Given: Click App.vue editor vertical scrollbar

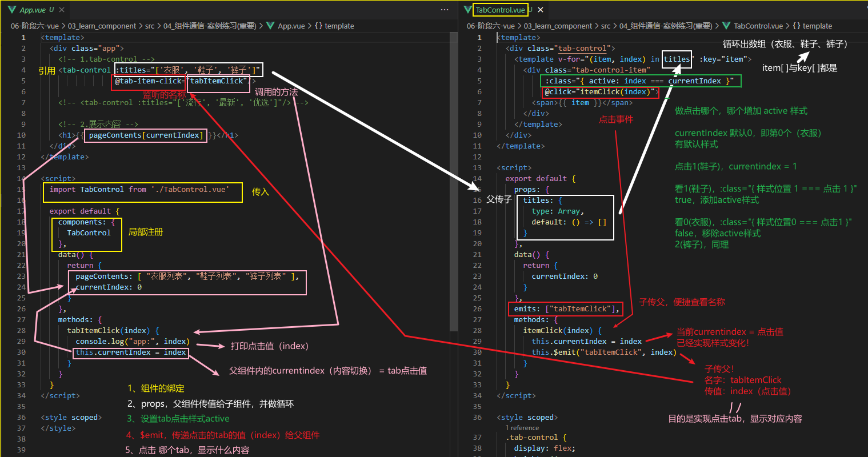Looking at the screenshot, I should (454, 182).
